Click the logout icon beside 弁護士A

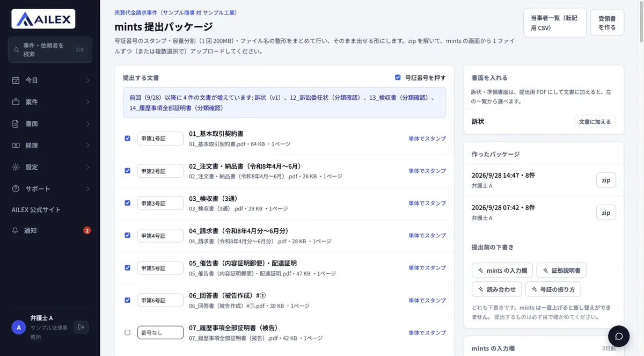[x=81, y=327]
